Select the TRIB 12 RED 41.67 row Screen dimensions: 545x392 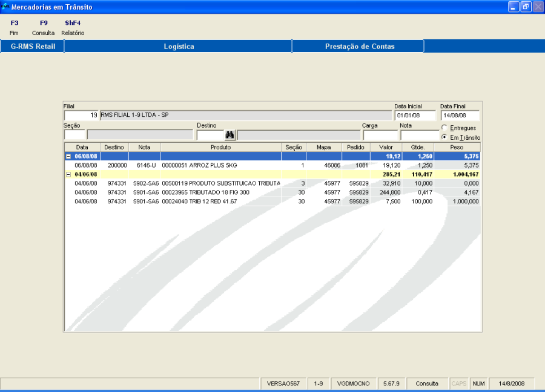coord(272,201)
